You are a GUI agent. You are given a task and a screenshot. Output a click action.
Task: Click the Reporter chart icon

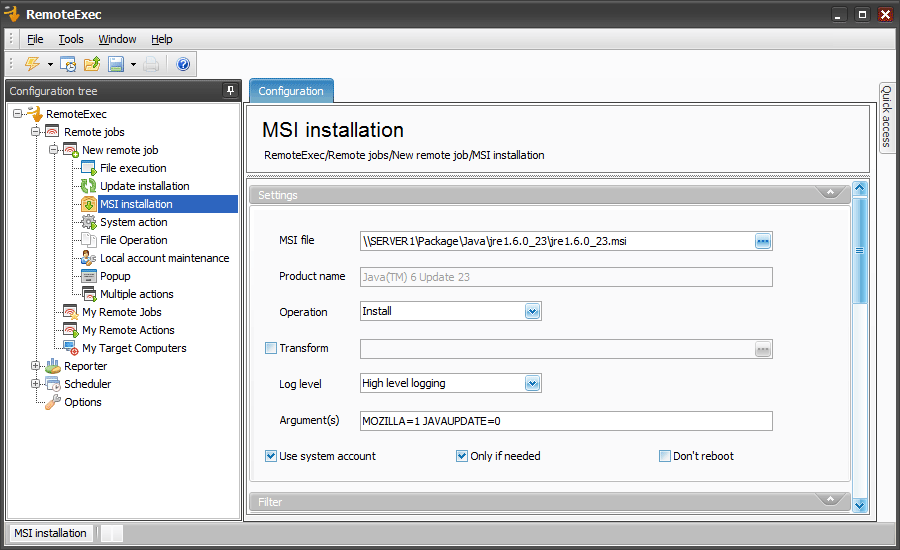[53, 366]
